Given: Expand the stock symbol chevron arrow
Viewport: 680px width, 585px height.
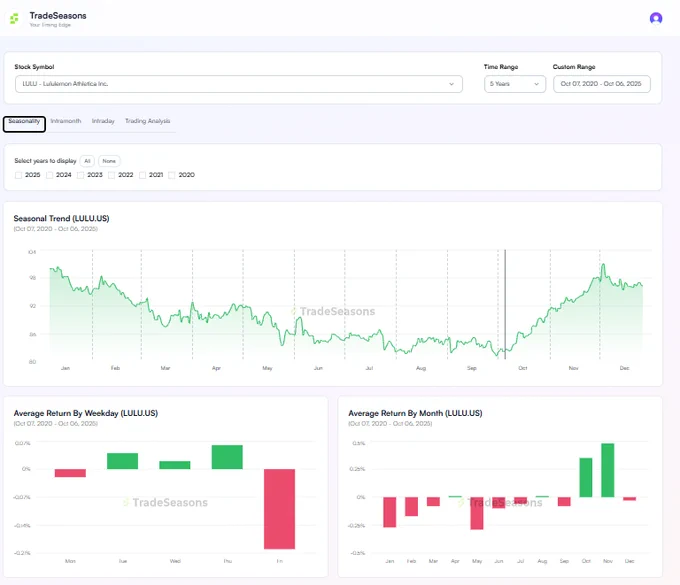Looking at the screenshot, I should click(x=451, y=84).
